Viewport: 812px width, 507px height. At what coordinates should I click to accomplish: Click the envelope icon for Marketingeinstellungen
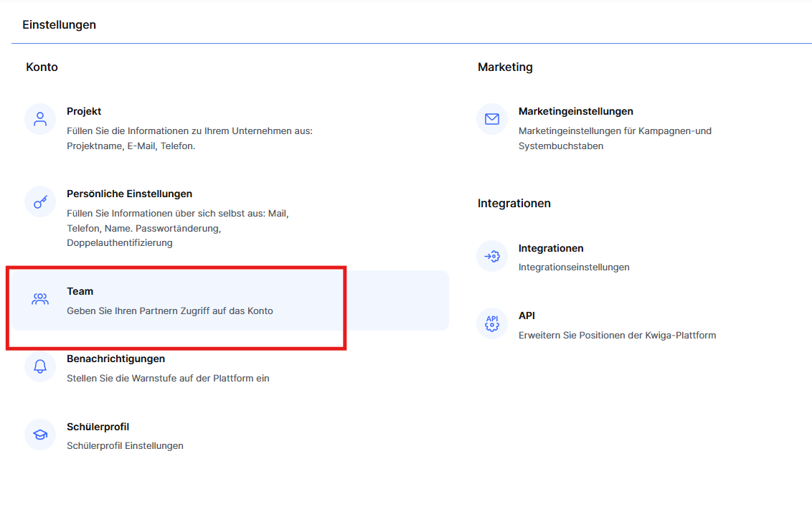[492, 119]
